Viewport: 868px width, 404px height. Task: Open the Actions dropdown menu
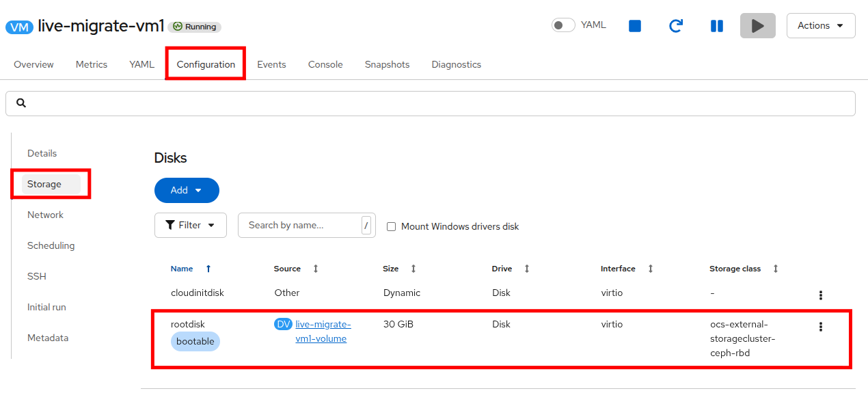(x=821, y=26)
